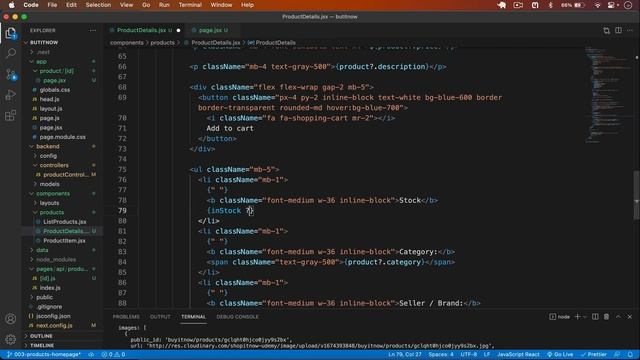Click the products breadcrumb segment

[x=162, y=42]
